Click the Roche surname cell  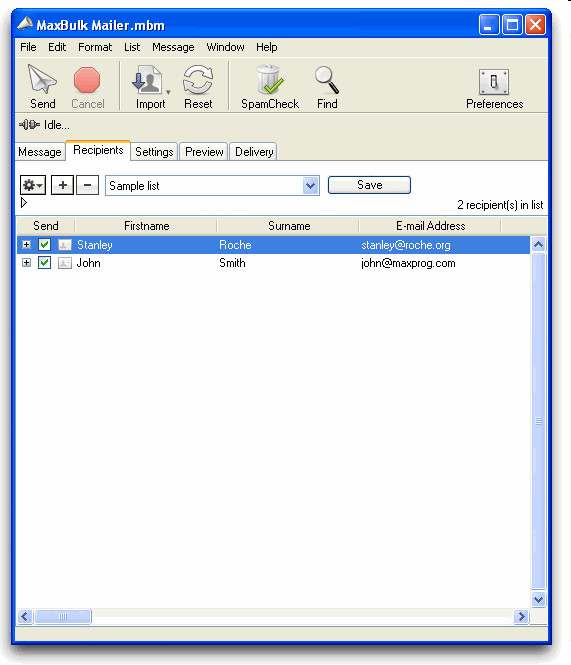coord(235,245)
